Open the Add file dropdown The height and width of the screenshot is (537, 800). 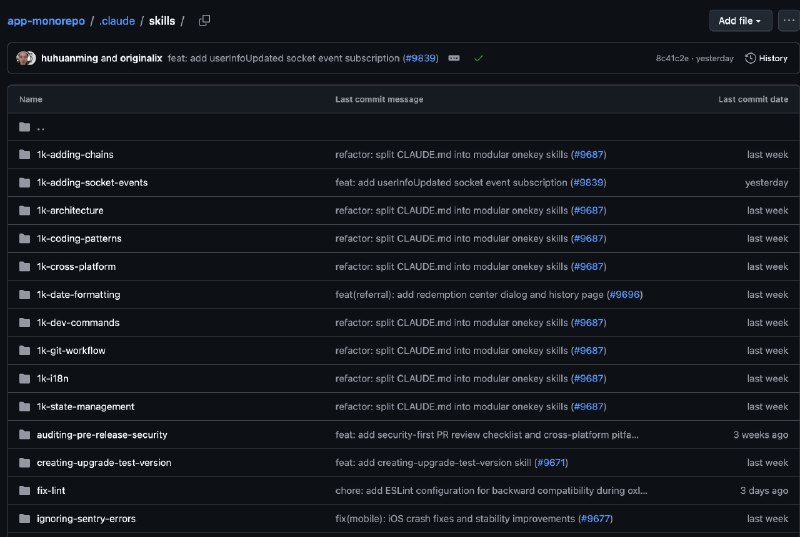(x=740, y=20)
